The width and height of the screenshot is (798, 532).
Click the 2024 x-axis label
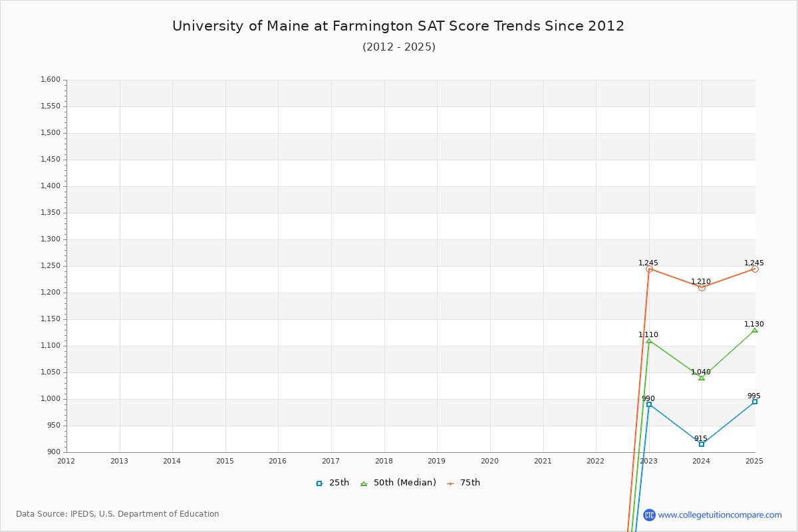pyautogui.click(x=702, y=460)
